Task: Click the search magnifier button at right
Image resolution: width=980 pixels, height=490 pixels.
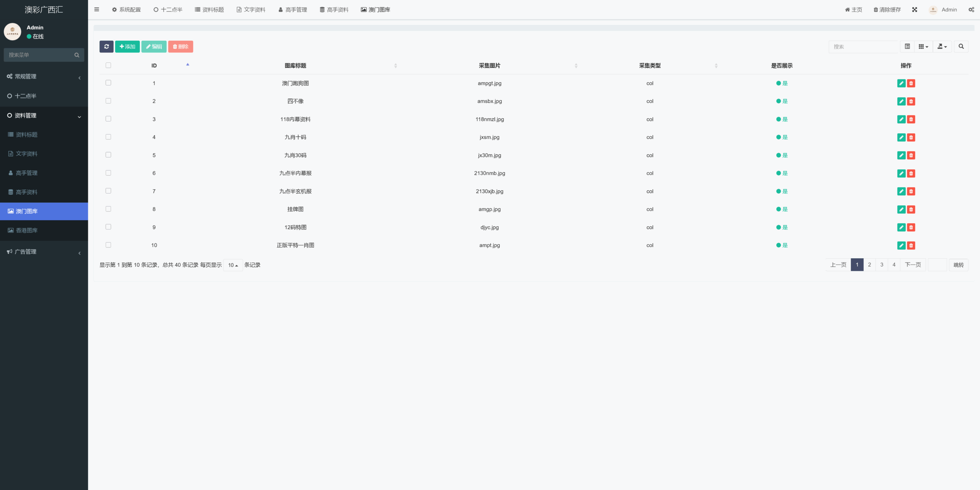Action: [961, 46]
